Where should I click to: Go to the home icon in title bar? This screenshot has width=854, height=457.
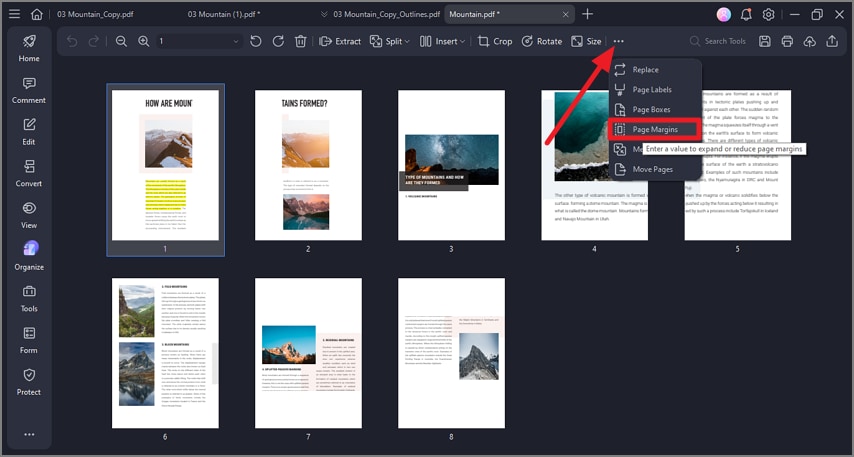pos(36,14)
